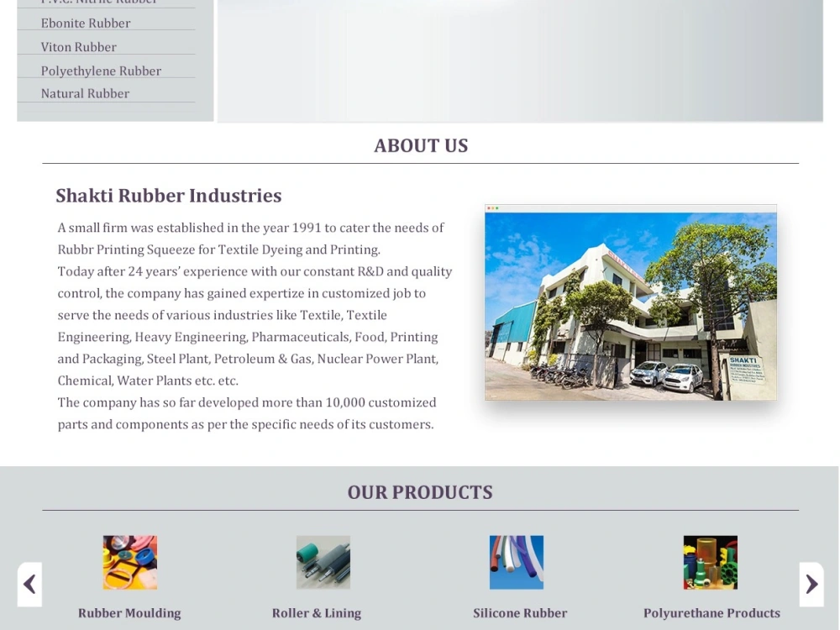The height and width of the screenshot is (630, 840).
Task: Click the ABOUT US section heading
Action: pyautogui.click(x=421, y=145)
